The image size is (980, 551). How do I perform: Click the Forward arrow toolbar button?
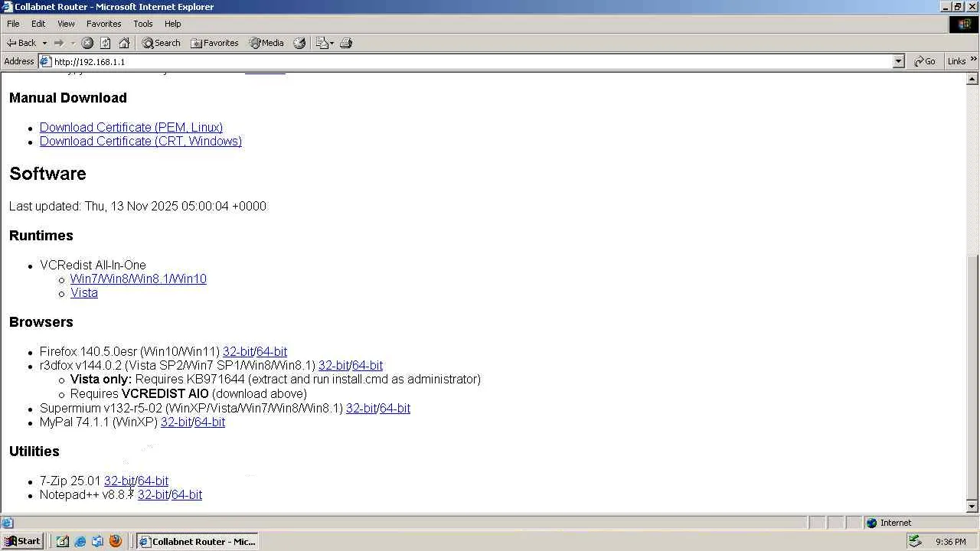click(58, 43)
